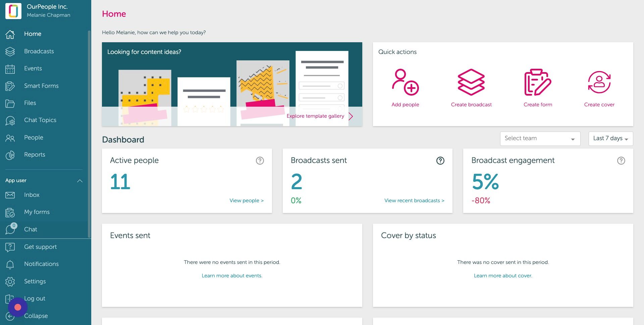Image resolution: width=644 pixels, height=325 pixels.
Task: Open the Select team dropdown
Action: pyautogui.click(x=540, y=138)
